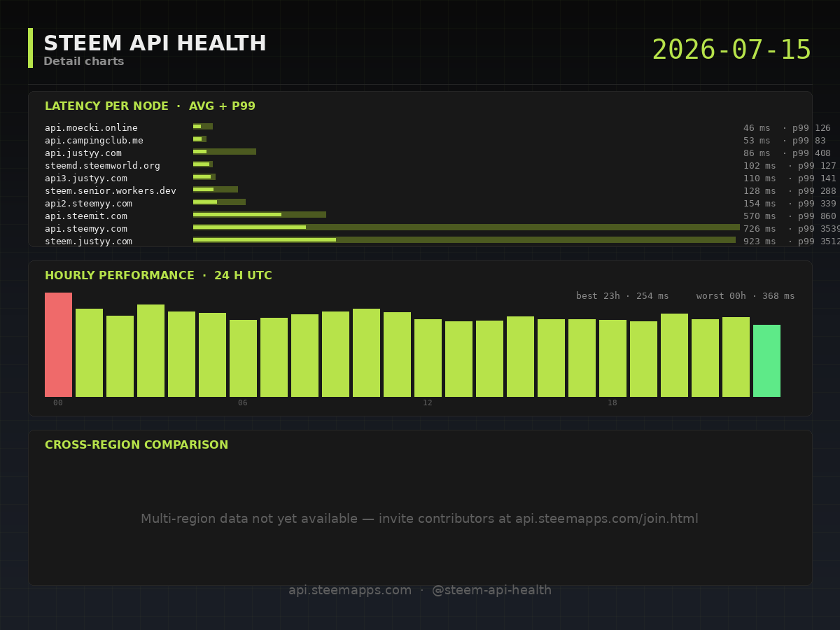Select the "CROSS-REGION COMPARISON" heading
The image size is (840, 630).
click(x=136, y=445)
